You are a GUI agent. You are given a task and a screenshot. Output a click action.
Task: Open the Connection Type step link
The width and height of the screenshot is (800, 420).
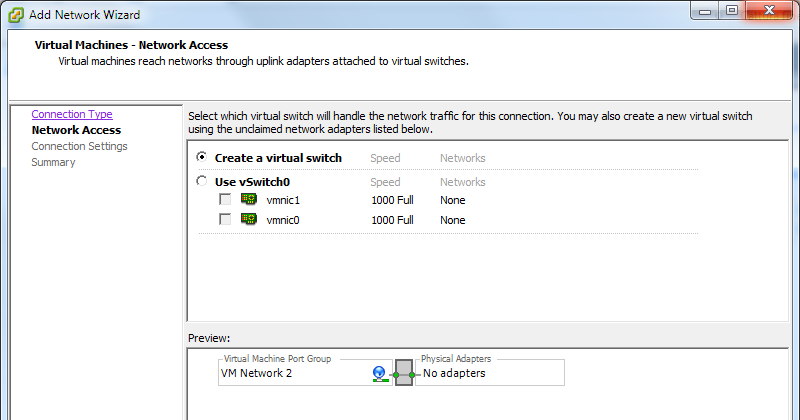click(x=72, y=114)
